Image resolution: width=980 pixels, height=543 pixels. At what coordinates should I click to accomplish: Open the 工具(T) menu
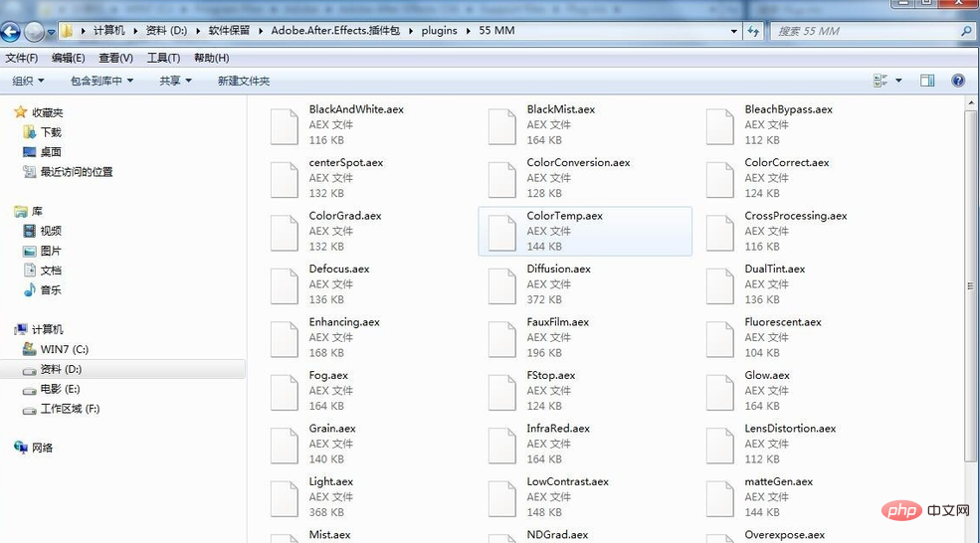tap(163, 58)
